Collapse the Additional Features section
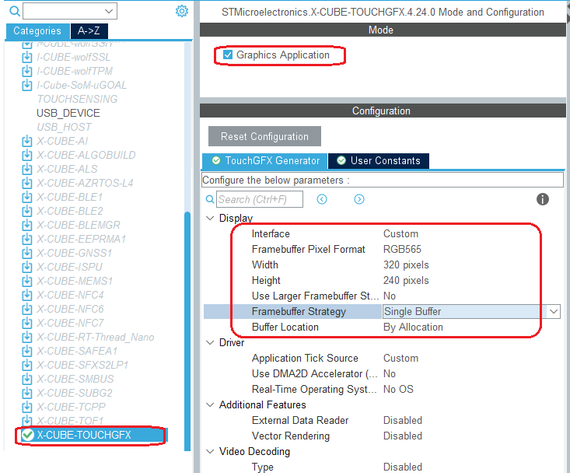This screenshot has width=570, height=473. tap(210, 405)
